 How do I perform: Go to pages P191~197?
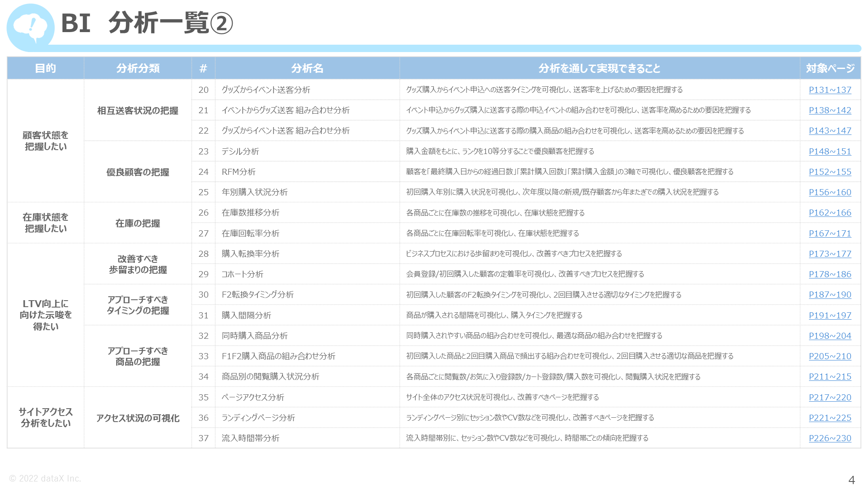(830, 315)
